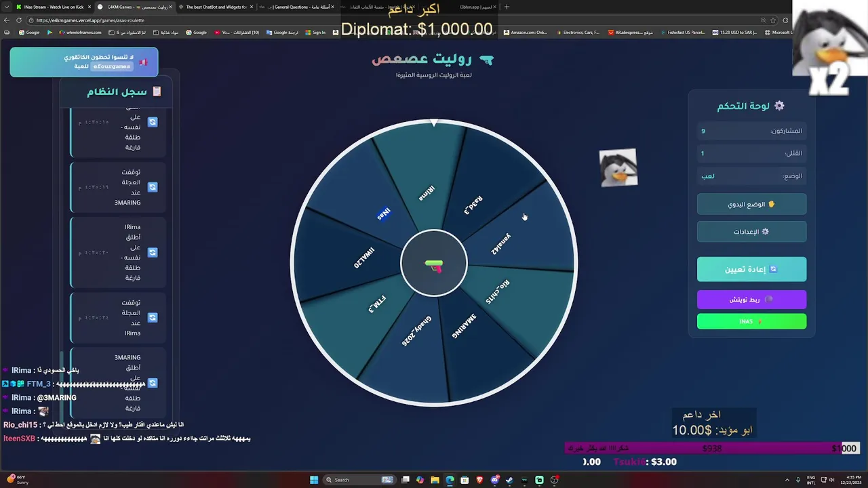
Task: Click the log icon for stopped at 3MARING
Action: click(153, 187)
